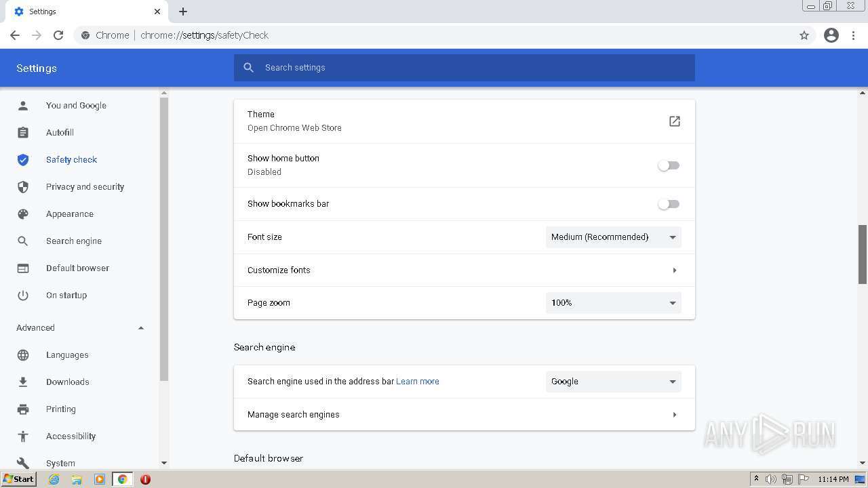The image size is (868, 488).
Task: Click the Learn more link
Action: pyautogui.click(x=418, y=382)
